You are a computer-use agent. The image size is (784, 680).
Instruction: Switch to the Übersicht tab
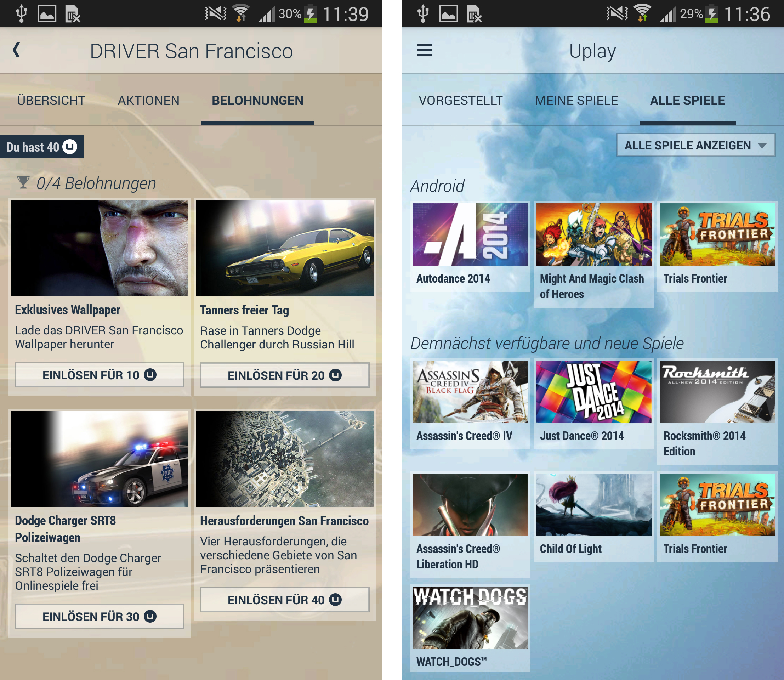51,101
